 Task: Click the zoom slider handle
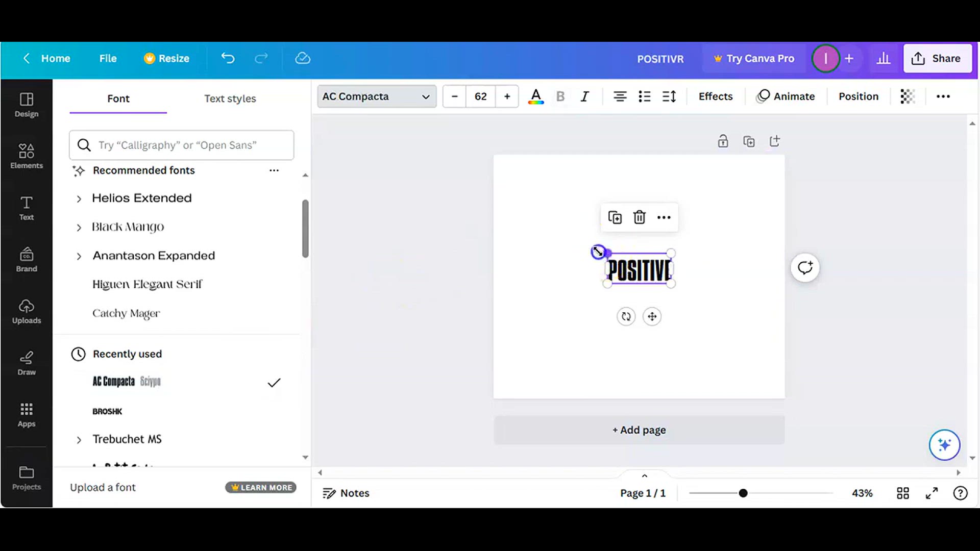point(743,493)
